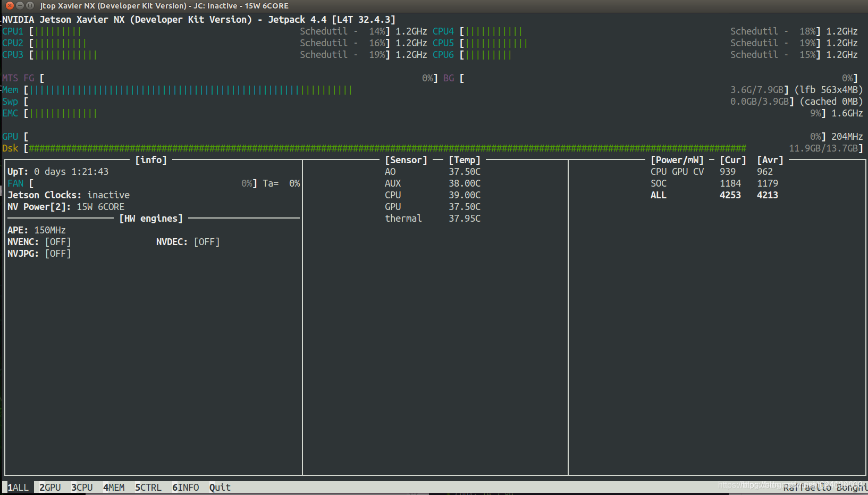Click NV Power 15W 6CORE value
The image size is (868, 495).
(100, 207)
